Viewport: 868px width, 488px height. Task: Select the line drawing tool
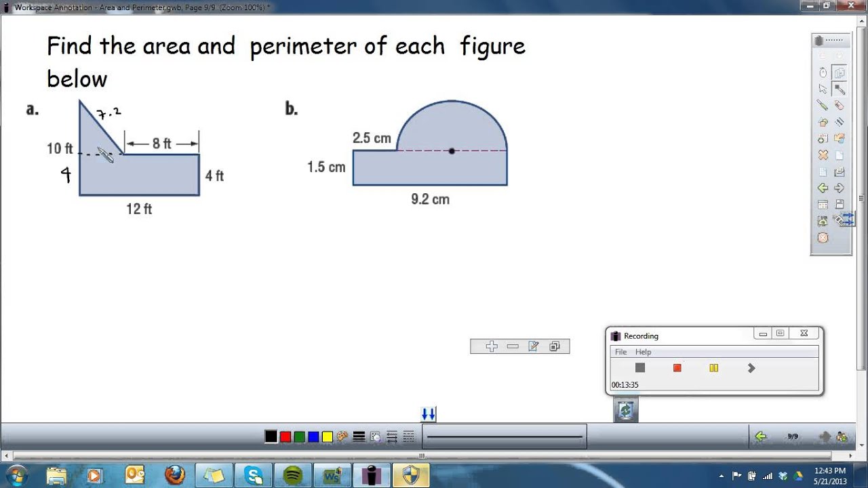tap(840, 122)
